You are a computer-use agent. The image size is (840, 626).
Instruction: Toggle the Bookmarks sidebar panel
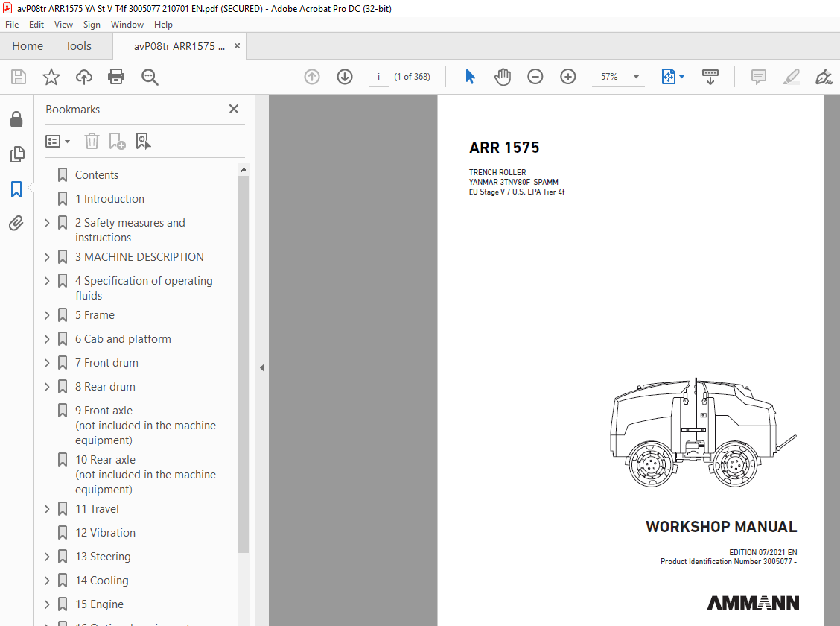[16, 189]
